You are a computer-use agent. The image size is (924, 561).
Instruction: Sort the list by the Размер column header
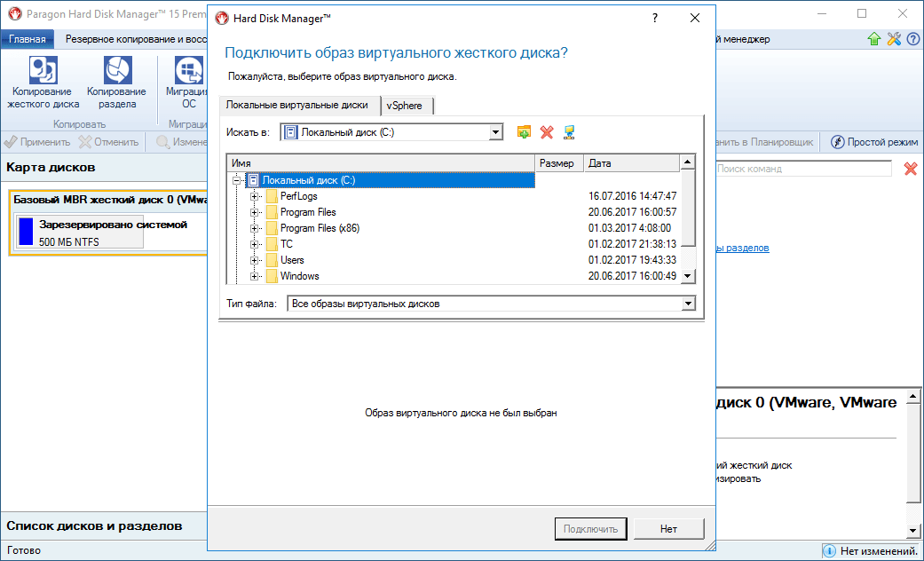tap(558, 163)
